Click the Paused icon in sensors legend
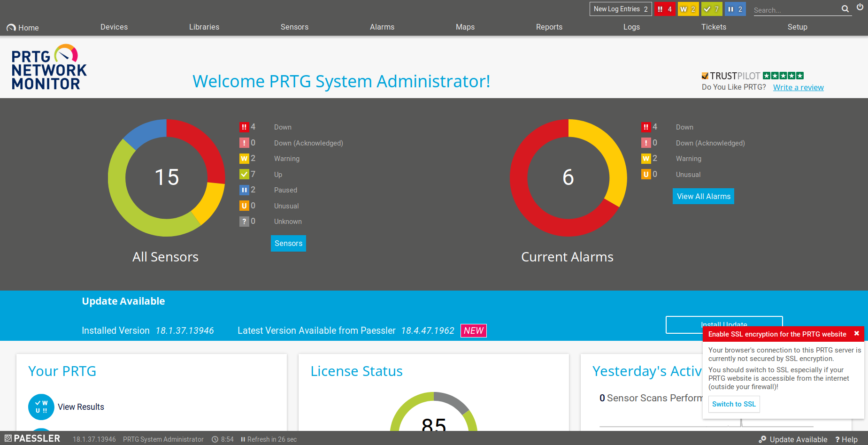 pos(244,190)
